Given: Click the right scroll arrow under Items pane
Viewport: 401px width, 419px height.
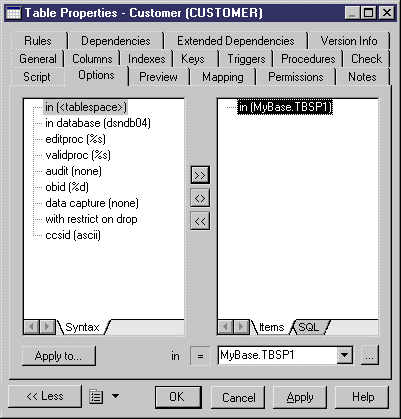Looking at the screenshot, I should [x=241, y=327].
